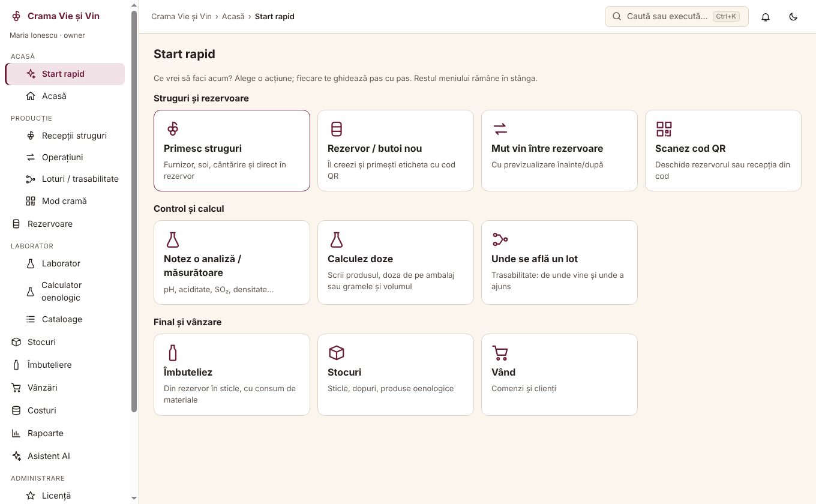
Task: Click the scrollbar down arrow in the sidebar
Action: (x=134, y=499)
